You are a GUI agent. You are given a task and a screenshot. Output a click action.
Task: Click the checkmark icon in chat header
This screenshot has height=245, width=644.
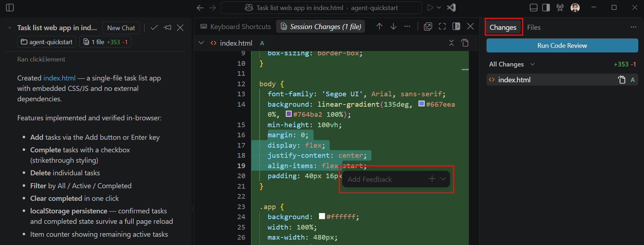[x=154, y=28]
